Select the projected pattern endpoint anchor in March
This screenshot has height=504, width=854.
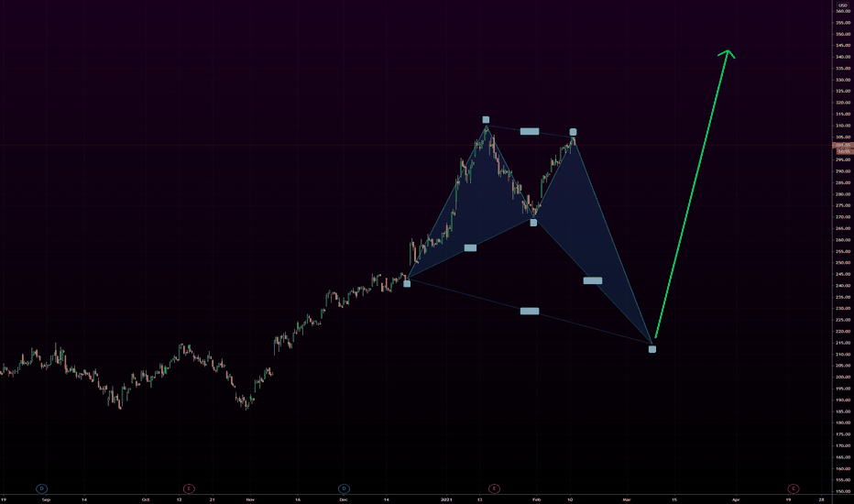click(x=652, y=349)
